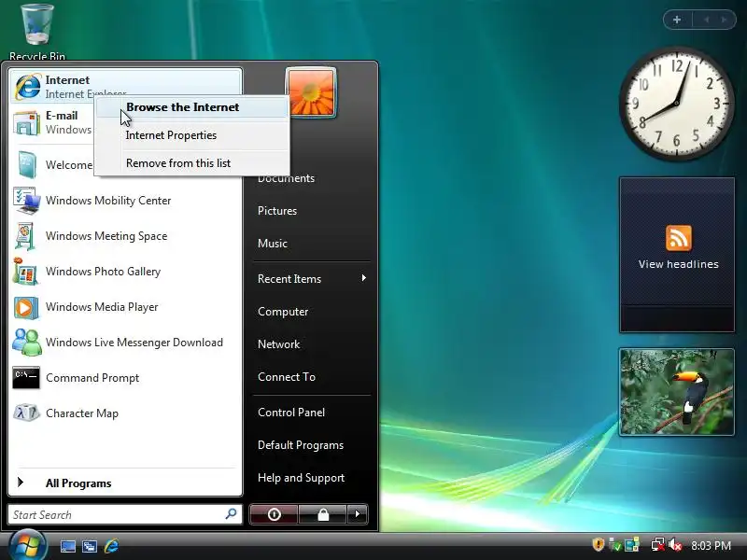Click the Safely Remove Hardware tray icon
The image size is (747, 560).
tap(615, 545)
